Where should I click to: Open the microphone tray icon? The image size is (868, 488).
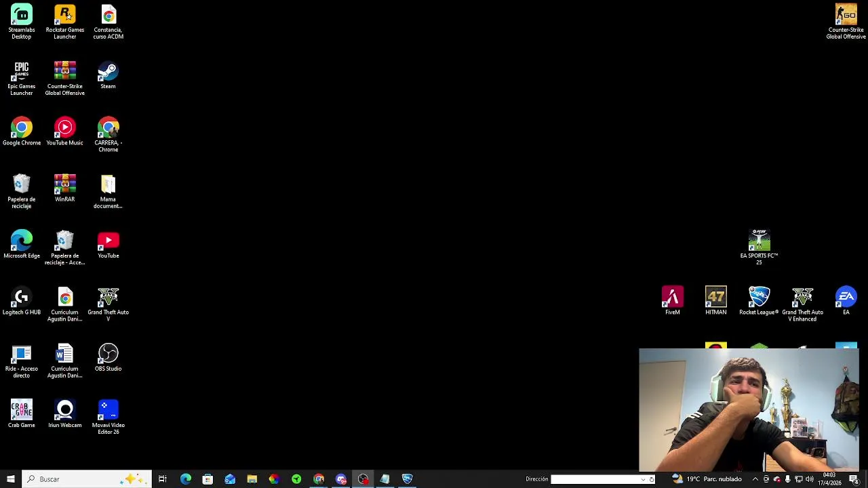point(787,479)
